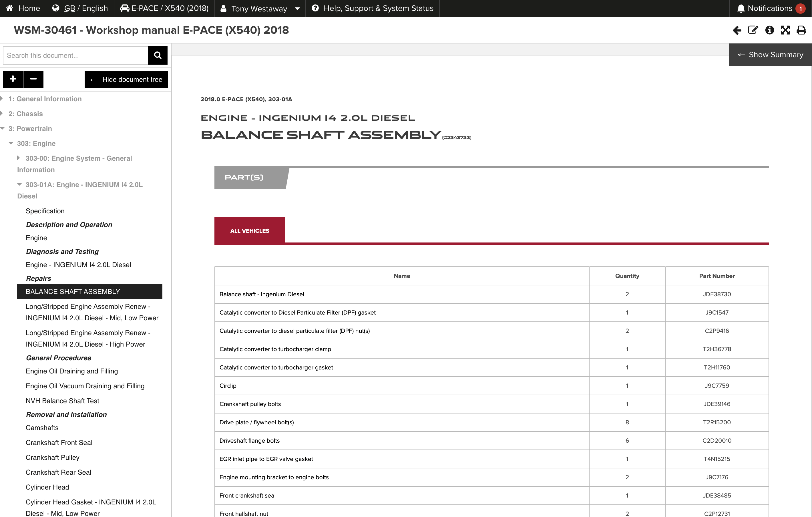Open NVH Balance Shaft Test

(62, 401)
